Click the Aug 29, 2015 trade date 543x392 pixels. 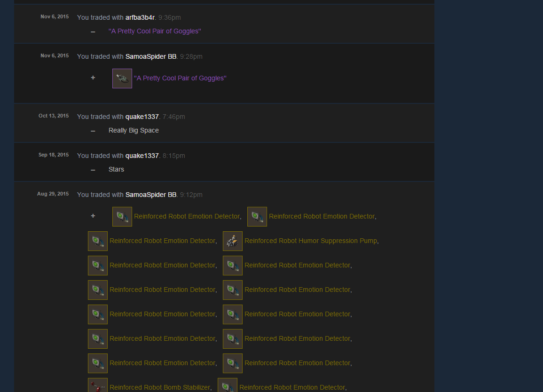tap(53, 194)
